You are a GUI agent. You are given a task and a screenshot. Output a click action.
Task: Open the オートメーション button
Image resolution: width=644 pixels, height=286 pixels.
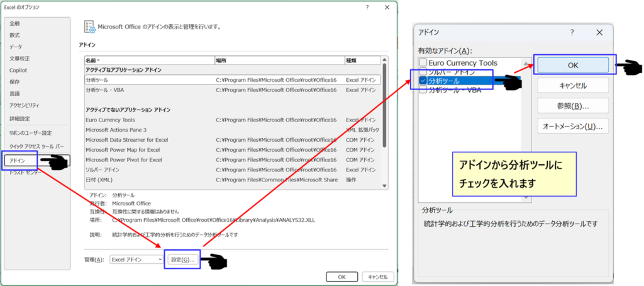[x=572, y=126]
